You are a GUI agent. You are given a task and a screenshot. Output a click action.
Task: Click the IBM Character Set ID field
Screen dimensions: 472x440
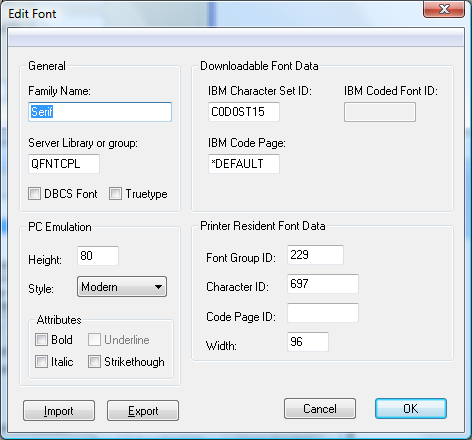tap(244, 112)
